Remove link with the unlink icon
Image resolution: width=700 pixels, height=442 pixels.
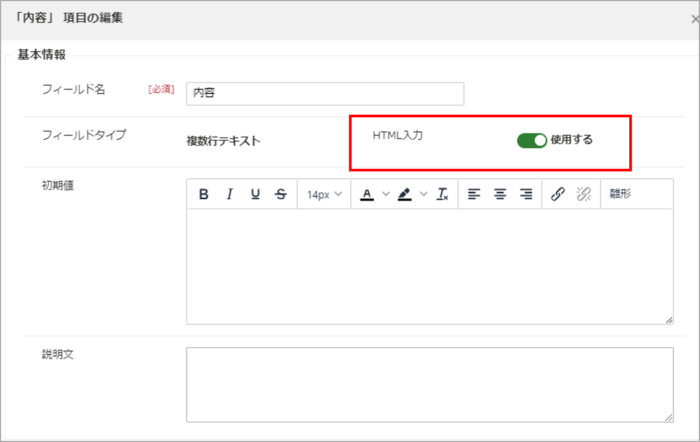(x=583, y=194)
